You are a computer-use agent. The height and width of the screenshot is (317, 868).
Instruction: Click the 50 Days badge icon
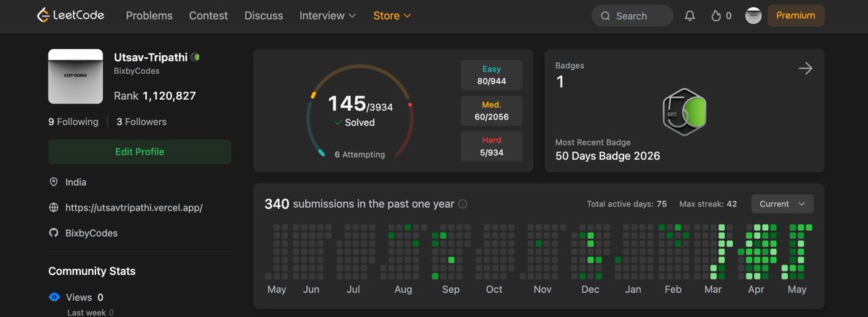pos(684,112)
